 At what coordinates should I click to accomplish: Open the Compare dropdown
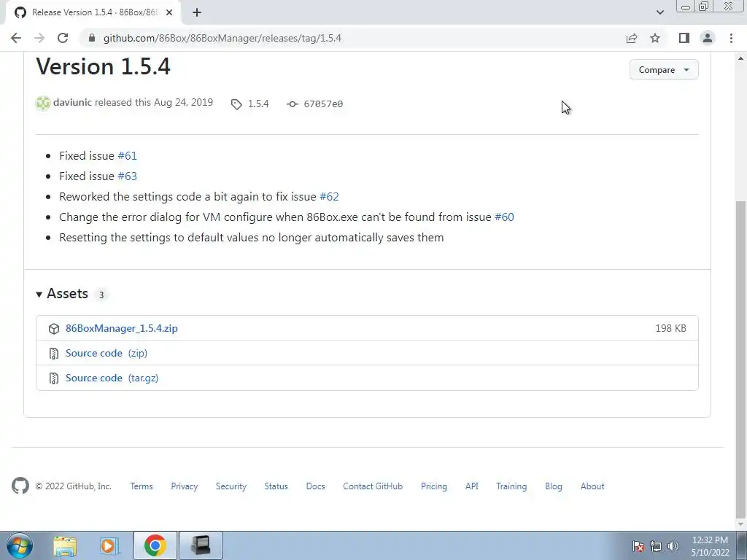point(664,69)
